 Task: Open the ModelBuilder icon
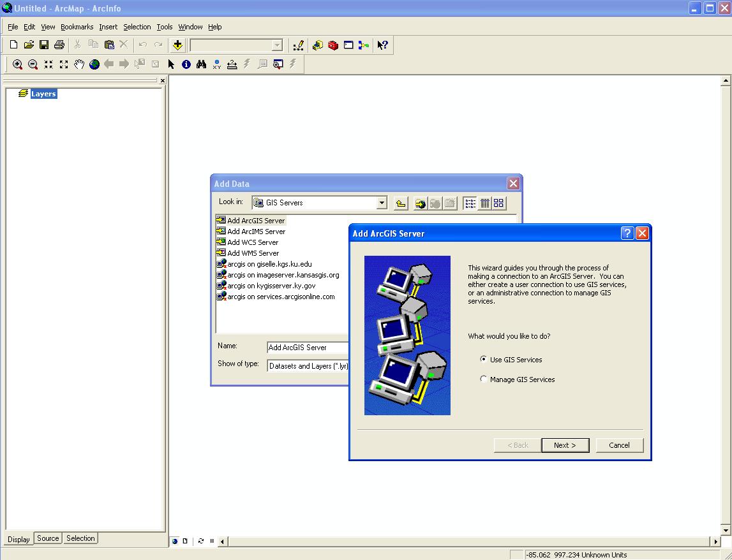point(364,45)
